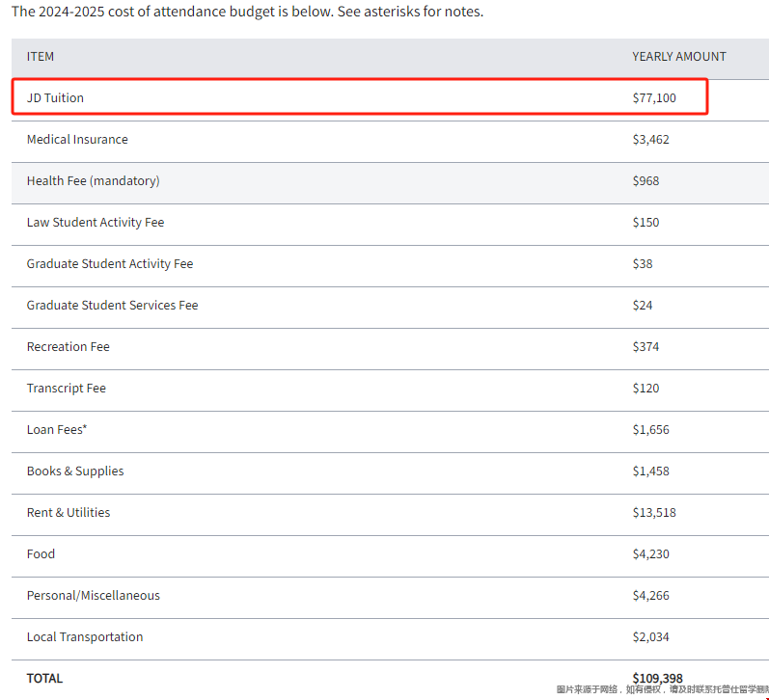Click the TOTAL row label
The image size is (769, 700).
pyautogui.click(x=44, y=679)
